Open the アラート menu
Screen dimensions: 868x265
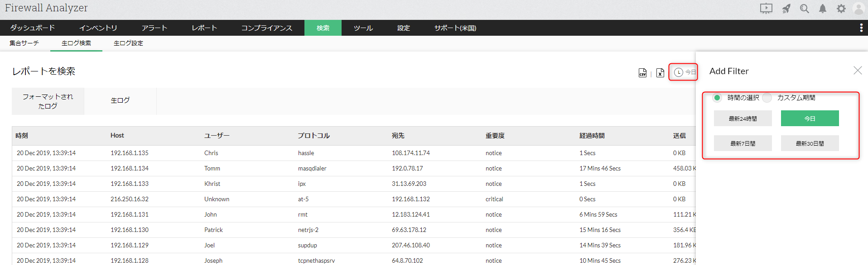tap(154, 28)
